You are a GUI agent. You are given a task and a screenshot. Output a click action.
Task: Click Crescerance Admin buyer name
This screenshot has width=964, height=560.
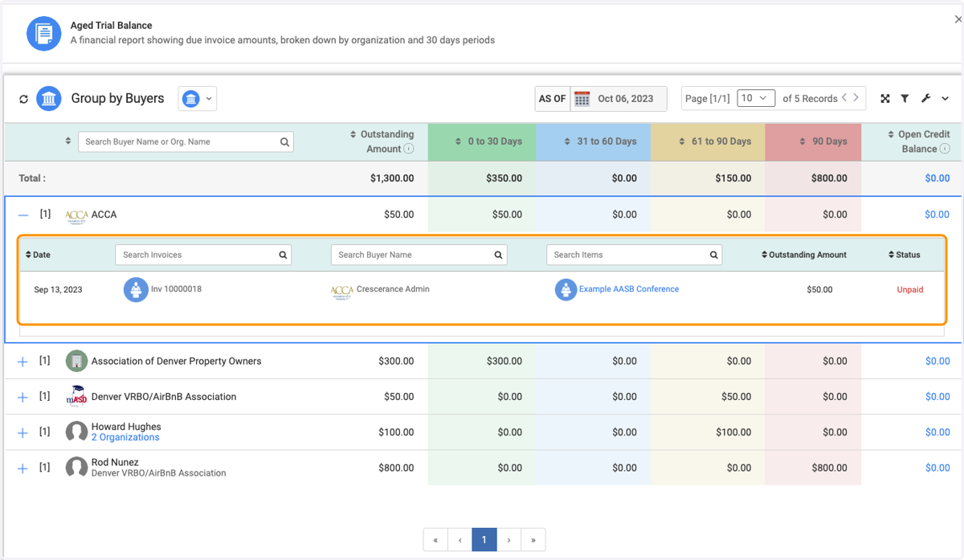393,289
